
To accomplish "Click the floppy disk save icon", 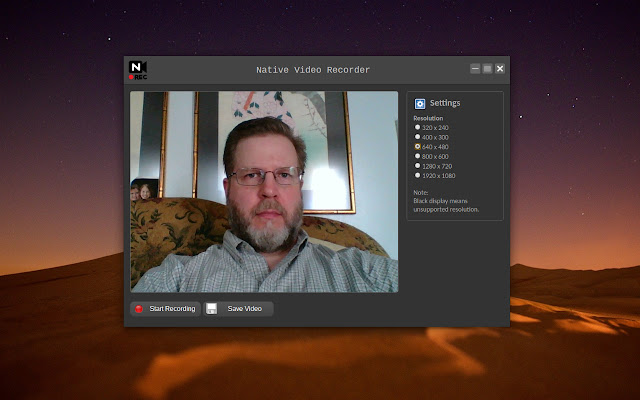I will click(212, 309).
